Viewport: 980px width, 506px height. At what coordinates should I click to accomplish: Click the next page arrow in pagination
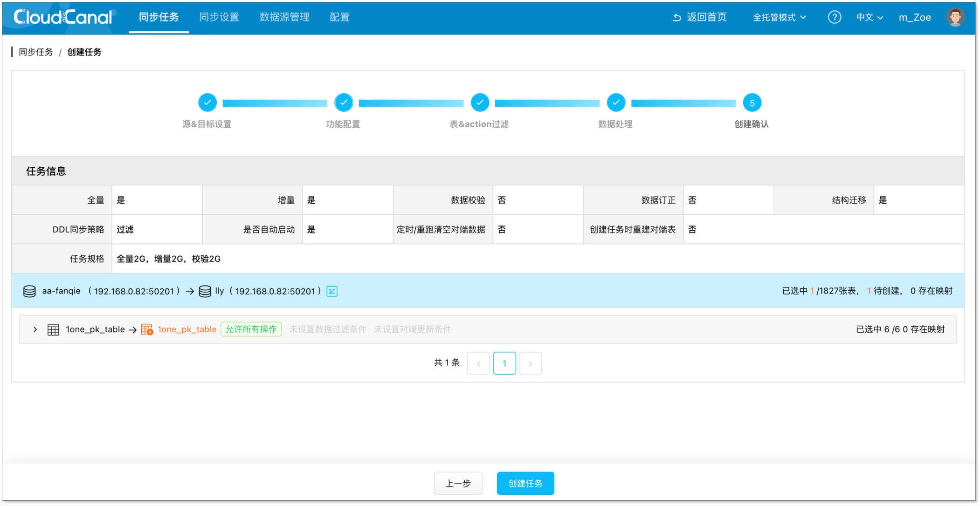(x=530, y=363)
